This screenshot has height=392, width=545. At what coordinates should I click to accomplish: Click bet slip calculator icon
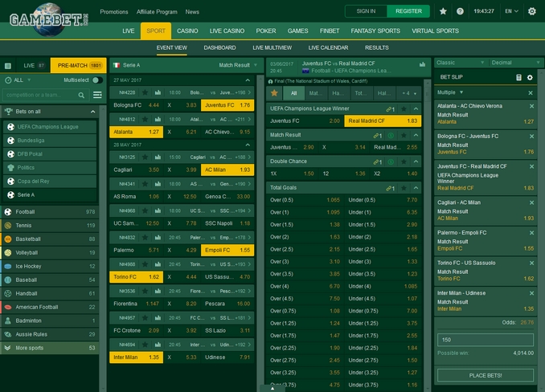(518, 77)
